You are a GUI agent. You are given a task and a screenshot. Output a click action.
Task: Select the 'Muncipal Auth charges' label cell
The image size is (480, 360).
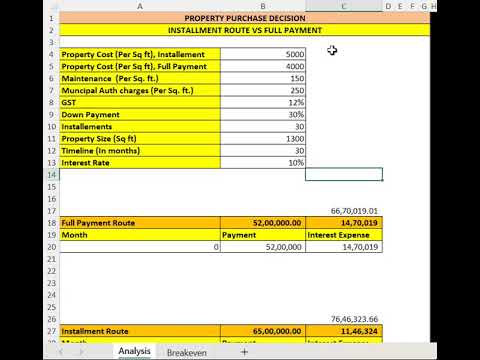point(140,90)
